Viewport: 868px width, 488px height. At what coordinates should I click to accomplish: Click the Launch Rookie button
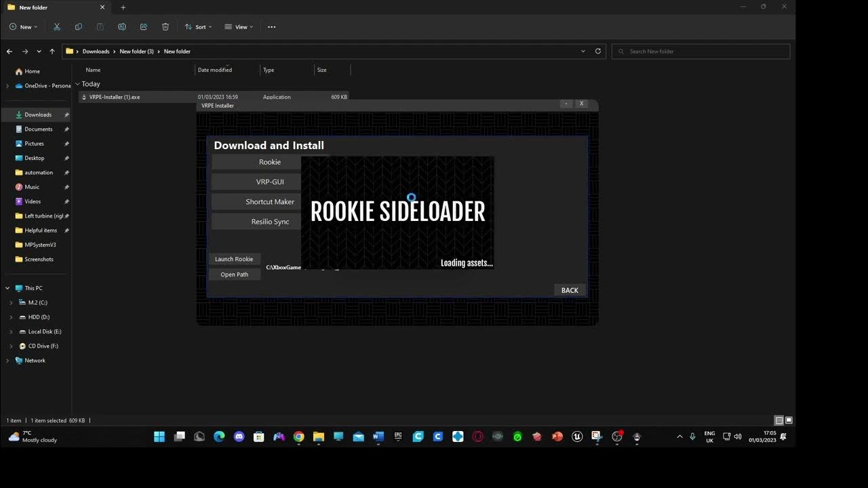tap(234, 259)
